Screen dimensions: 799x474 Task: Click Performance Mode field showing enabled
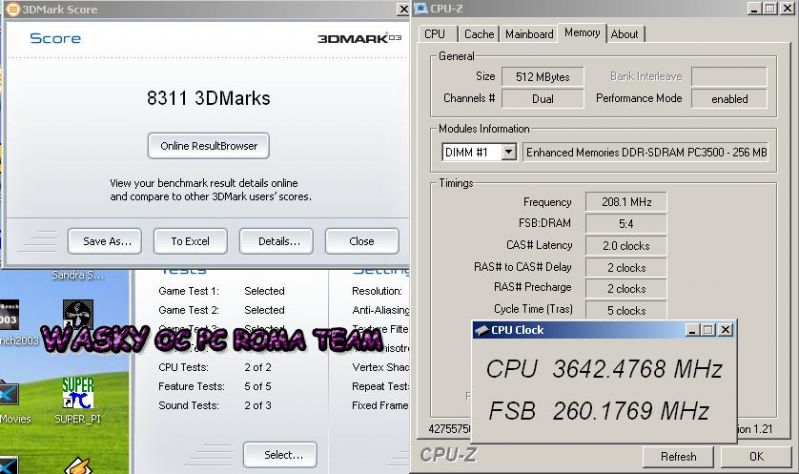(x=729, y=99)
